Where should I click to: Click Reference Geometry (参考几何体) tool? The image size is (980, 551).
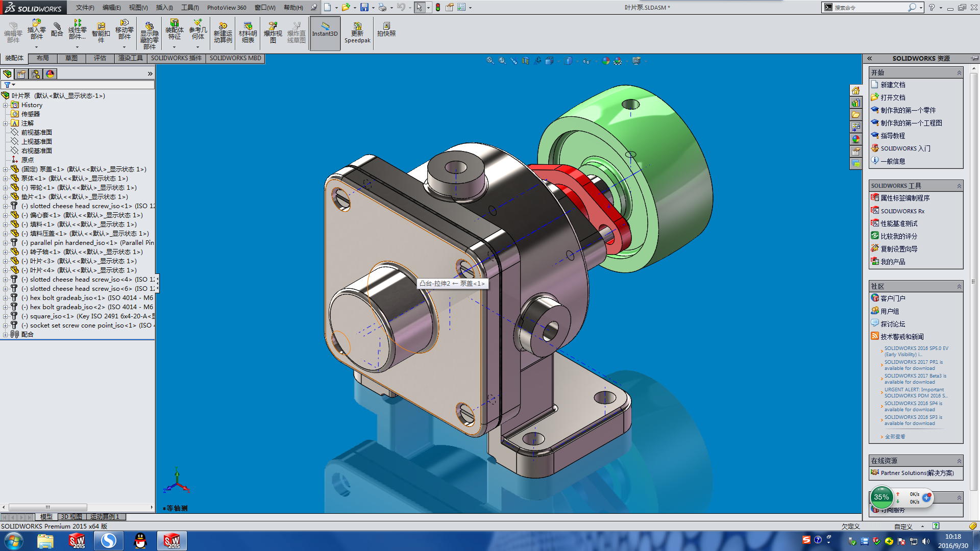[198, 31]
